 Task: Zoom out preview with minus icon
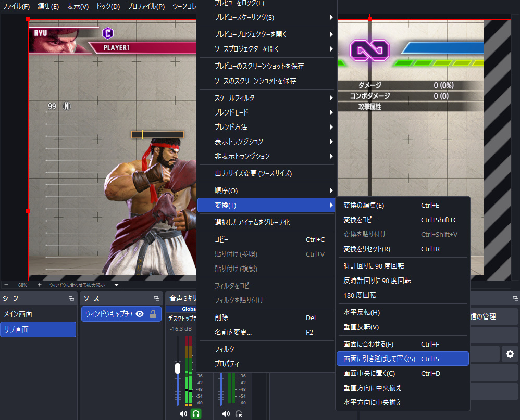coord(6,285)
